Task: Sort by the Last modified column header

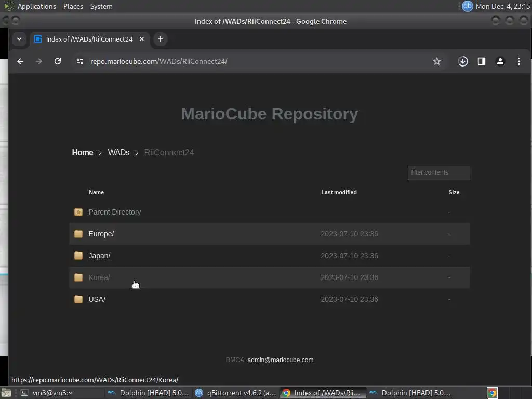Action: click(339, 192)
